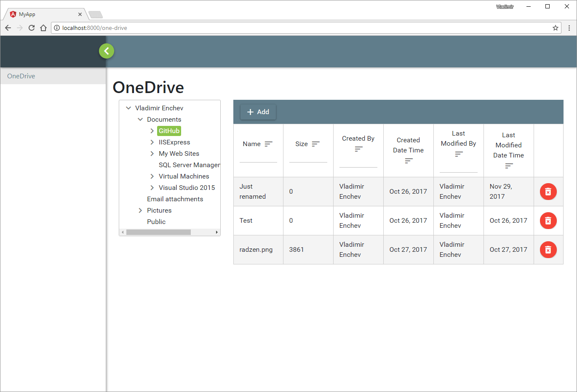Expand the Pictures folder node
This screenshot has width=577, height=392.
click(x=140, y=211)
